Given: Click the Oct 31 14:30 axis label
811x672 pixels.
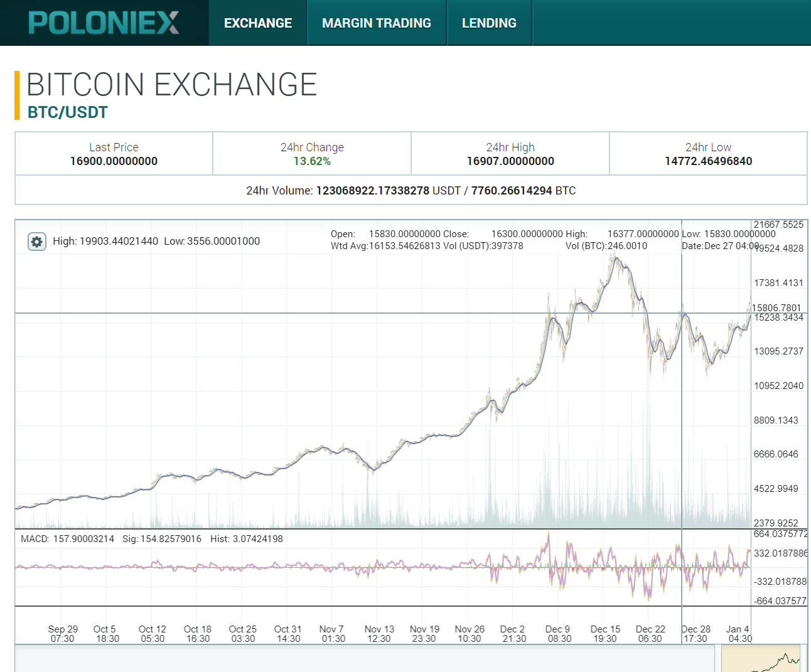Looking at the screenshot, I should click(x=288, y=634).
